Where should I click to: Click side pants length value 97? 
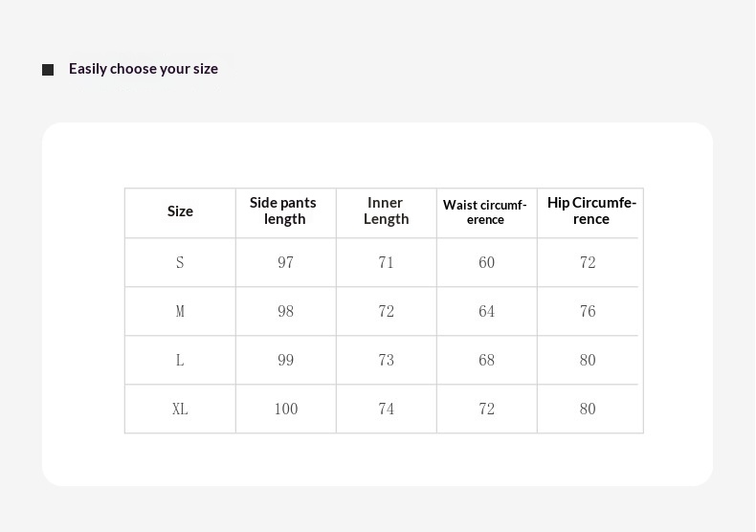pos(285,262)
